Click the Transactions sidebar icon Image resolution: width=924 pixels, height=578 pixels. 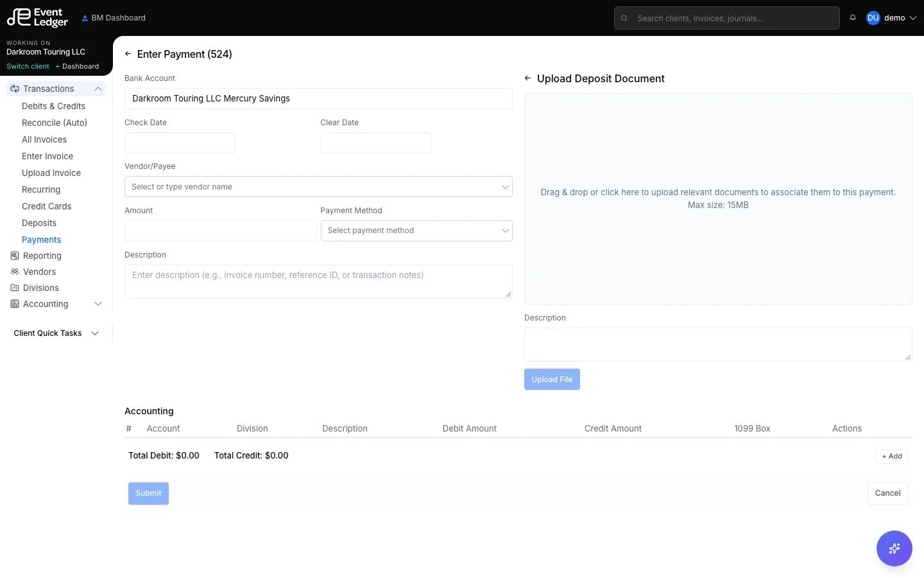(15, 89)
